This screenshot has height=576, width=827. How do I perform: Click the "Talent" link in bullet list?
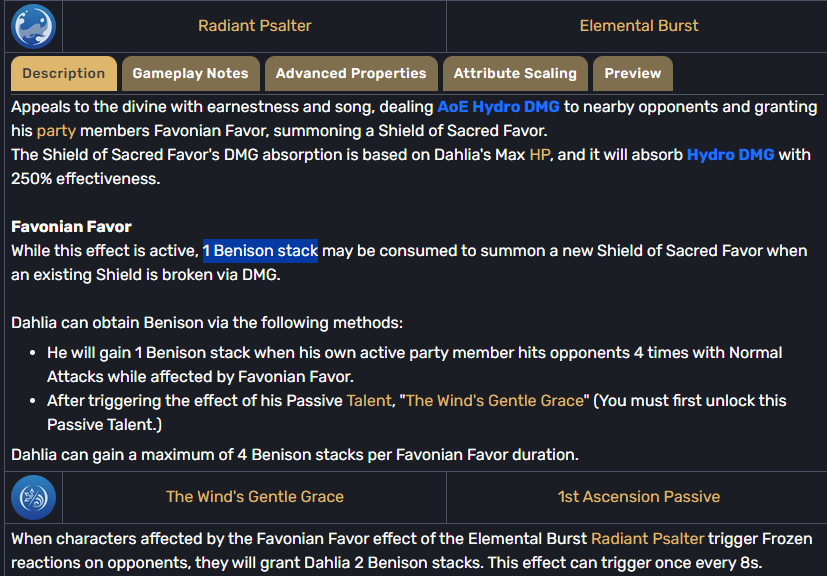point(368,401)
